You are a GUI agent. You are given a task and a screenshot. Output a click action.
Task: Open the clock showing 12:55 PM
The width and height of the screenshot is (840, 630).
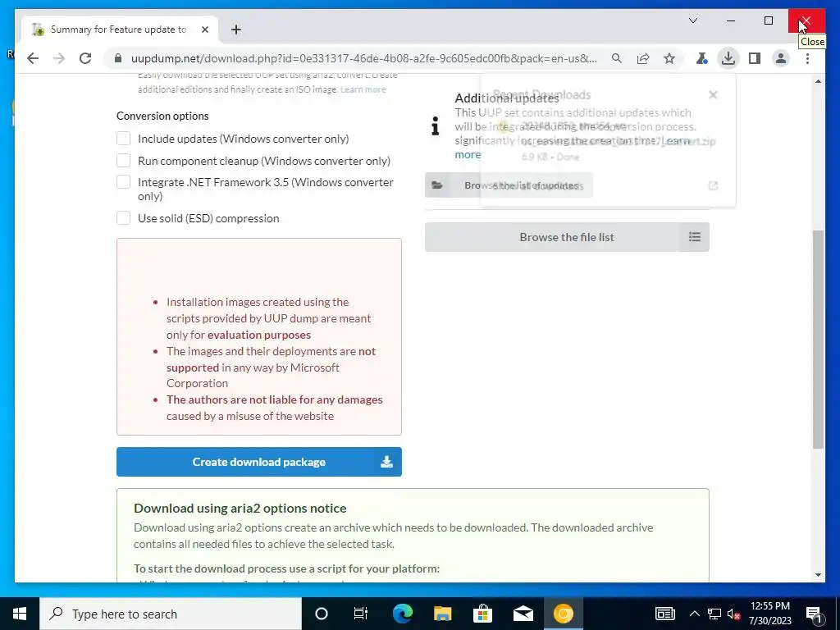pyautogui.click(x=769, y=614)
